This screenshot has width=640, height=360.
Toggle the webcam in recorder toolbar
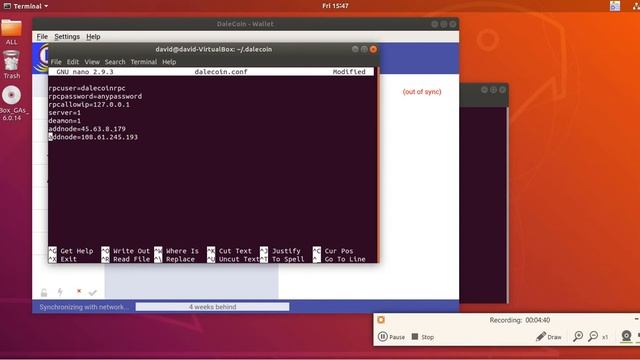click(626, 336)
